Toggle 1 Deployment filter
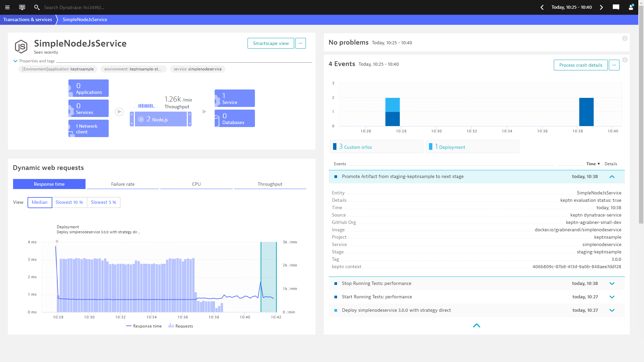This screenshot has height=362, width=644. 472,146
